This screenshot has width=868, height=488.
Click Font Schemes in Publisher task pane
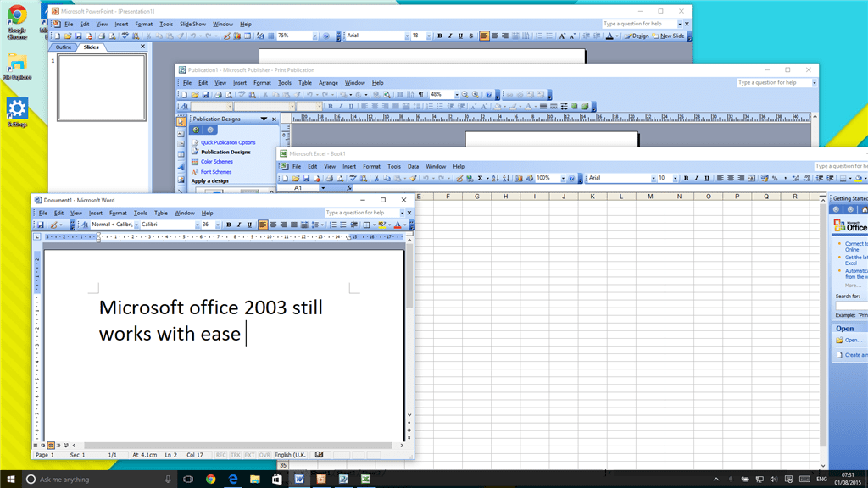point(216,172)
